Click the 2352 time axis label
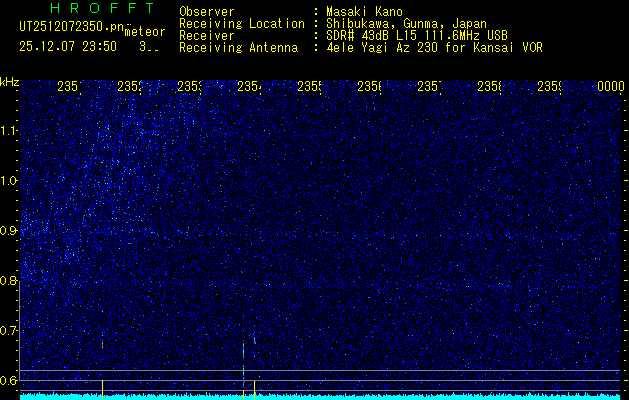This screenshot has height=400, width=629. pyautogui.click(x=129, y=86)
